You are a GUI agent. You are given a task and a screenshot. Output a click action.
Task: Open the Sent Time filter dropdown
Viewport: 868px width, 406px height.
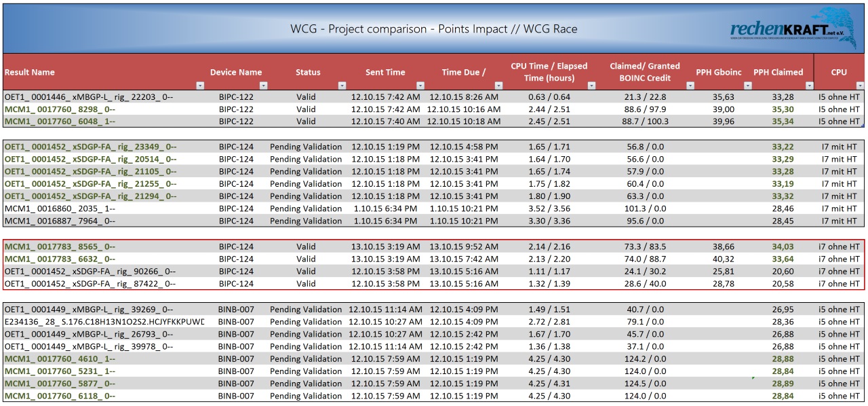tap(420, 86)
